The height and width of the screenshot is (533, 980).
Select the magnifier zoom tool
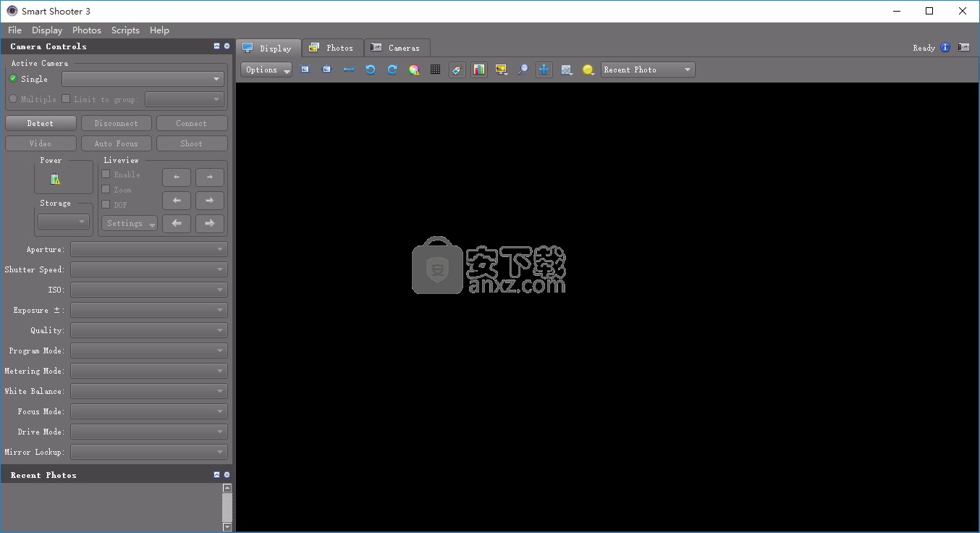pos(523,70)
